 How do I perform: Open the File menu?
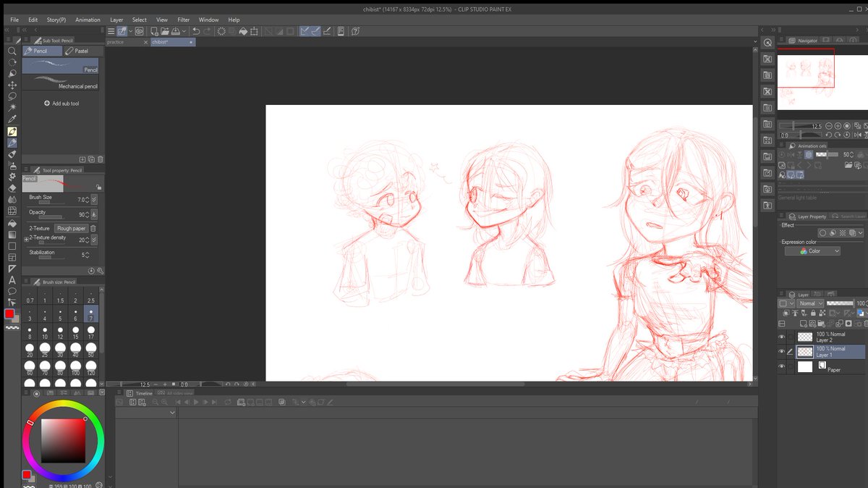[14, 20]
